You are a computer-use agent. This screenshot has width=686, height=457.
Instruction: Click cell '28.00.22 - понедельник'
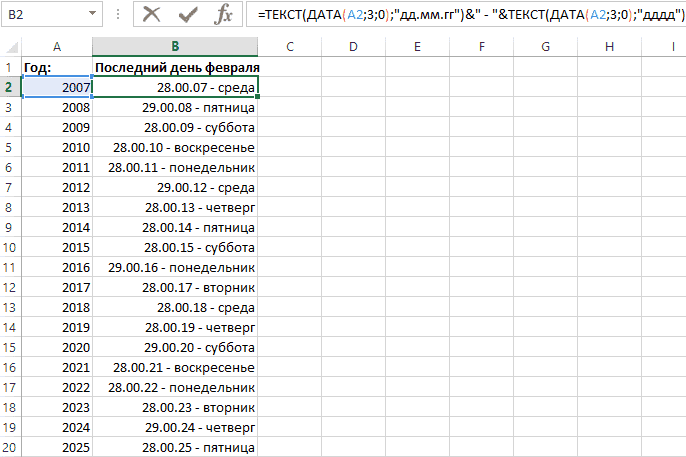coord(175,387)
